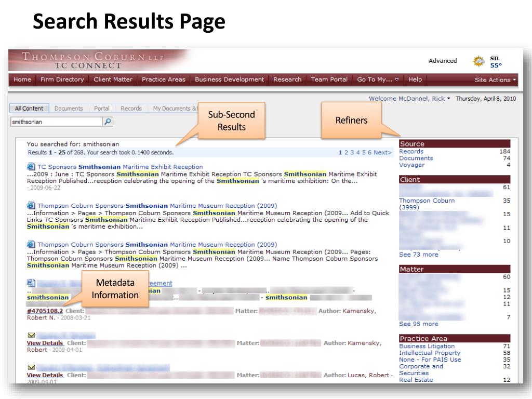
Task: Click the date Thursday, April 8, 2010
Action: [486, 98]
